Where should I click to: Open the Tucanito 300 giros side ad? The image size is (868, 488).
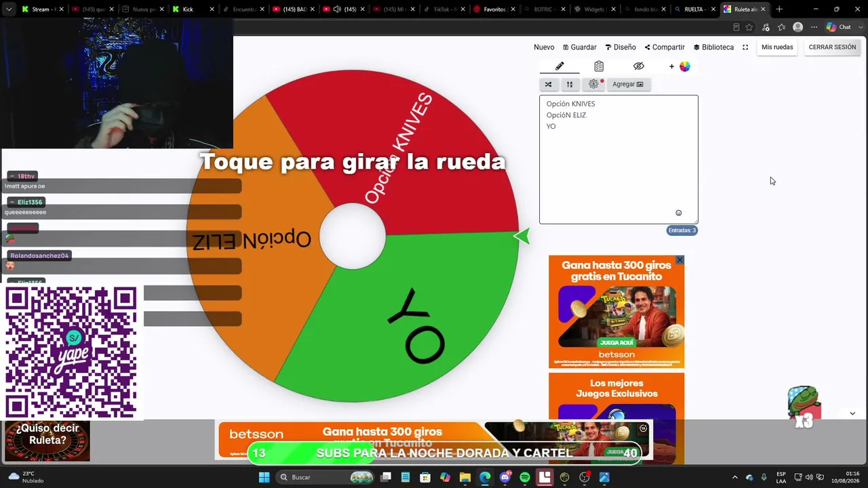(616, 312)
